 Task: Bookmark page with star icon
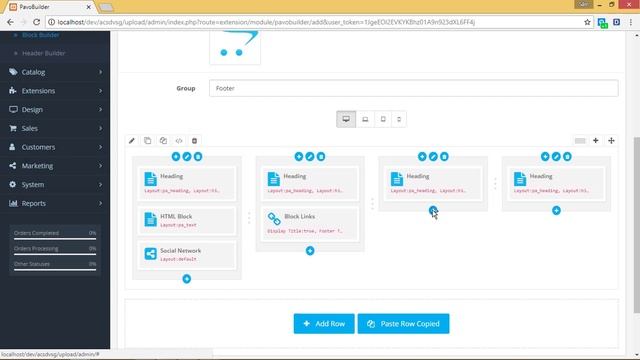587,22
